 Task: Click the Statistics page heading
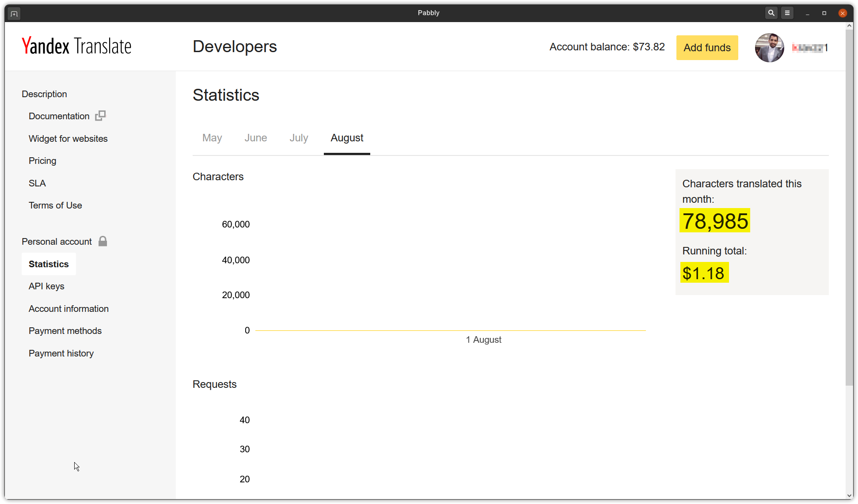tap(226, 95)
